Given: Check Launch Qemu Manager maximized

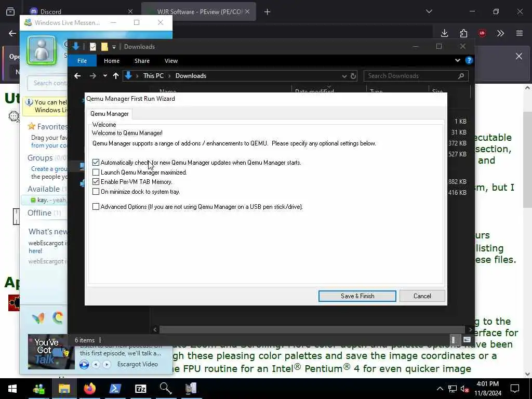Looking at the screenshot, I should 96,172.
